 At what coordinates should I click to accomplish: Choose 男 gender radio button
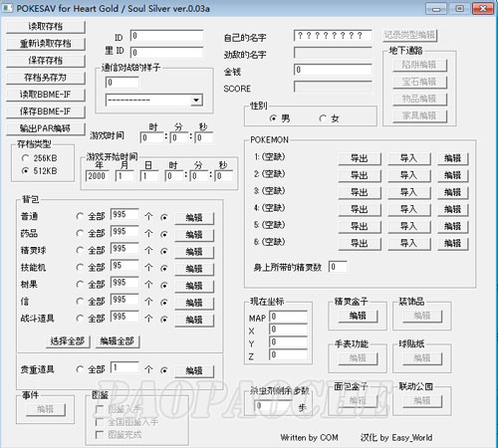(x=273, y=118)
